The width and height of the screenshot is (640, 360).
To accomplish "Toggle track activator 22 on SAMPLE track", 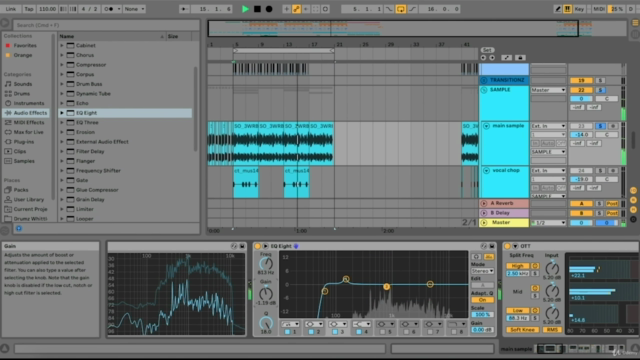I will pos(581,90).
